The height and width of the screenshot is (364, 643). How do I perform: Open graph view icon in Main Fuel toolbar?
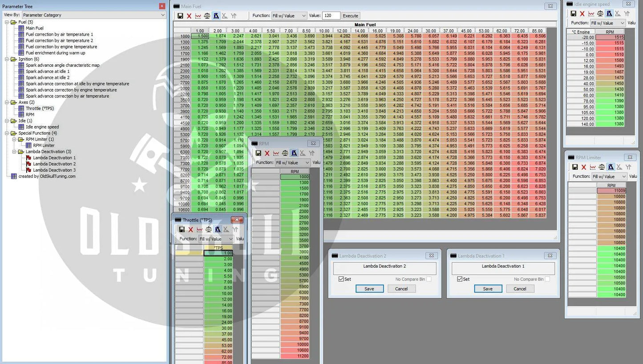point(198,16)
